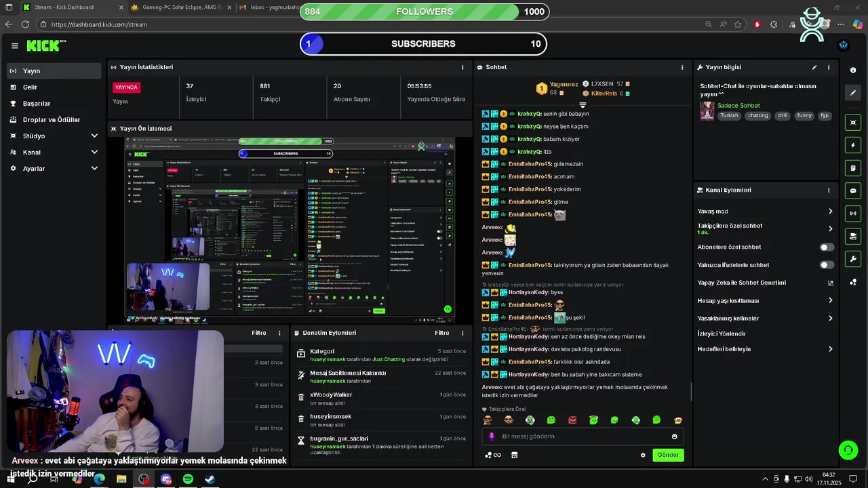868x488 pixels.
Task: Open the Kanal Eylemleri panel three-dot menu
Action: (x=829, y=190)
